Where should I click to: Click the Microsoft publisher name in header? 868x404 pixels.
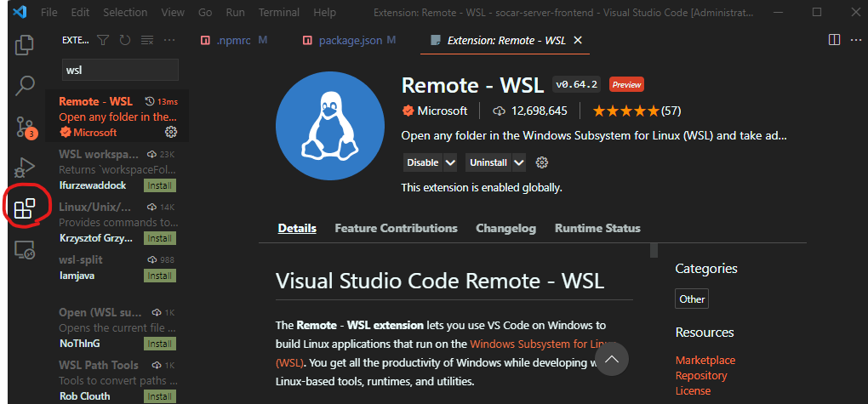(442, 111)
